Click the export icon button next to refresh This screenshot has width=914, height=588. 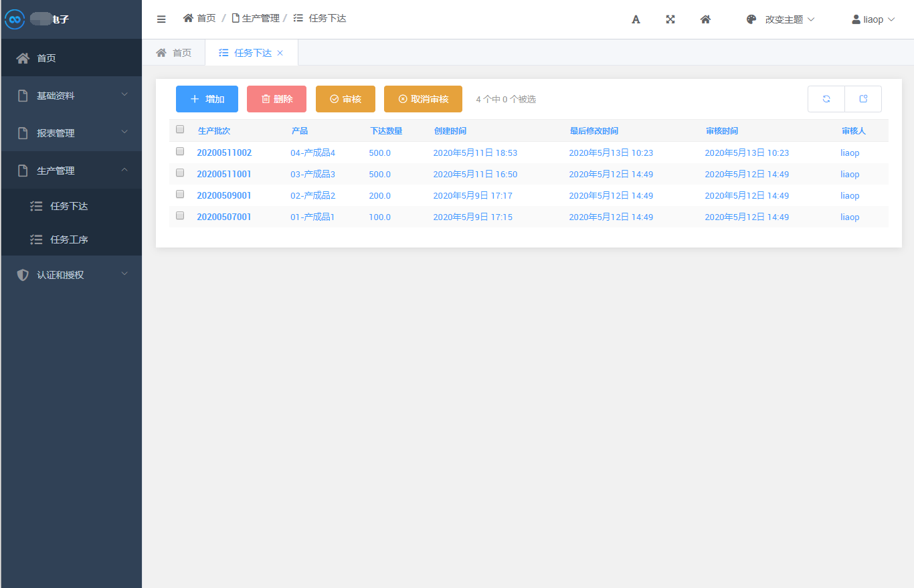[x=863, y=99]
